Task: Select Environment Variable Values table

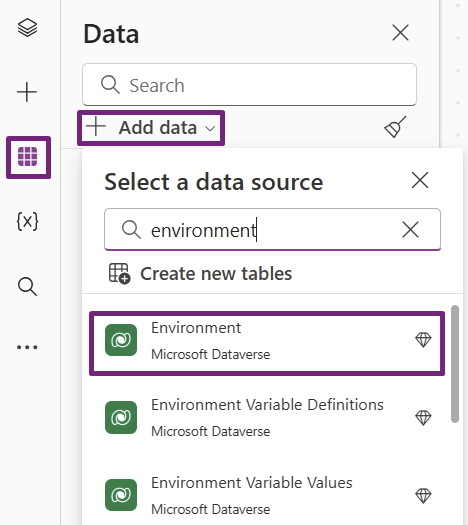Action: [x=267, y=496]
